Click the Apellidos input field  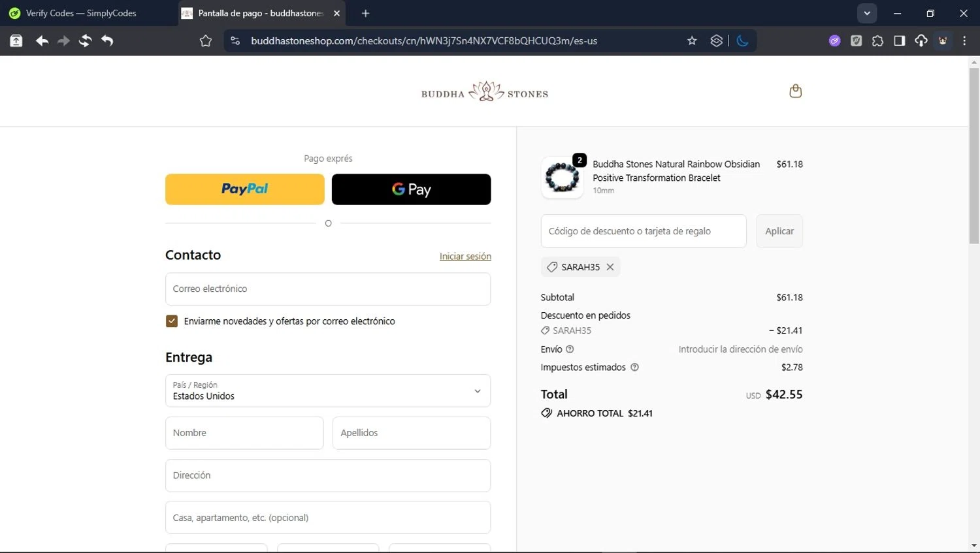[x=412, y=433]
